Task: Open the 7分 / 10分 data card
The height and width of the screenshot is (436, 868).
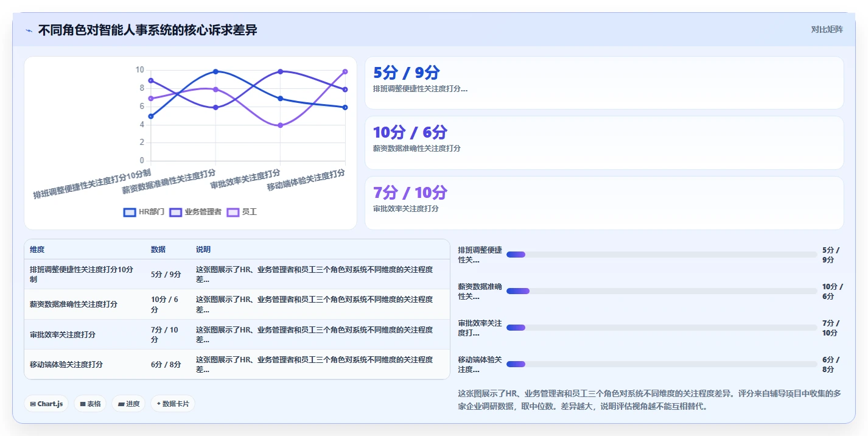Action: click(604, 203)
